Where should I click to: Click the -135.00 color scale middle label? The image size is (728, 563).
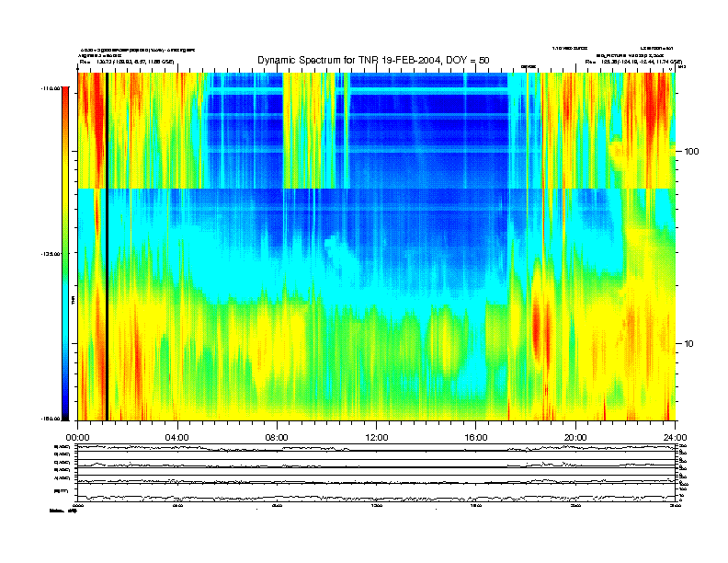click(49, 254)
